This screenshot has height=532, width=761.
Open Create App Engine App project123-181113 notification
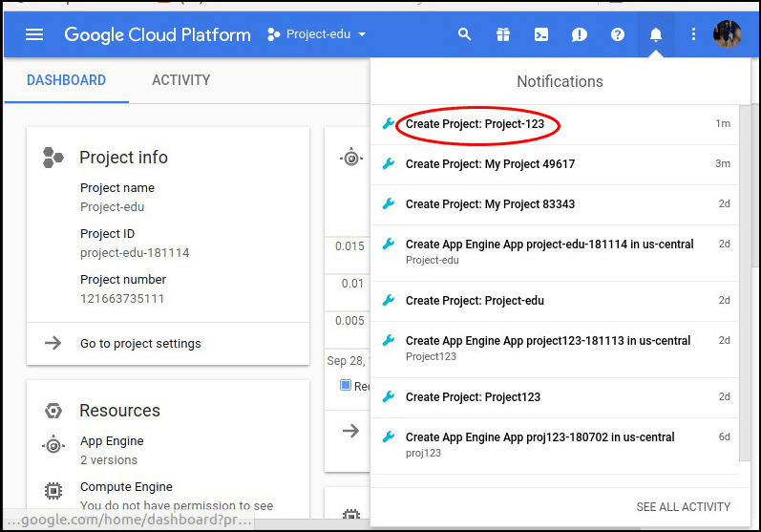coord(554,350)
